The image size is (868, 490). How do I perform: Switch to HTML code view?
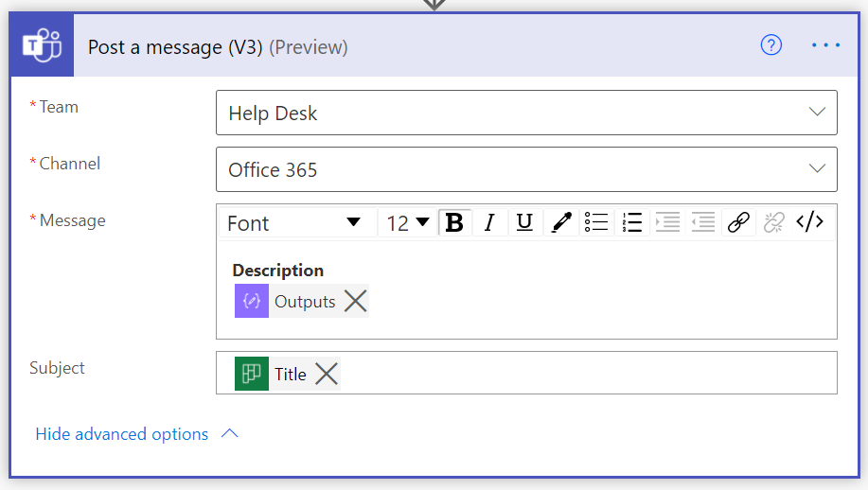pos(809,222)
